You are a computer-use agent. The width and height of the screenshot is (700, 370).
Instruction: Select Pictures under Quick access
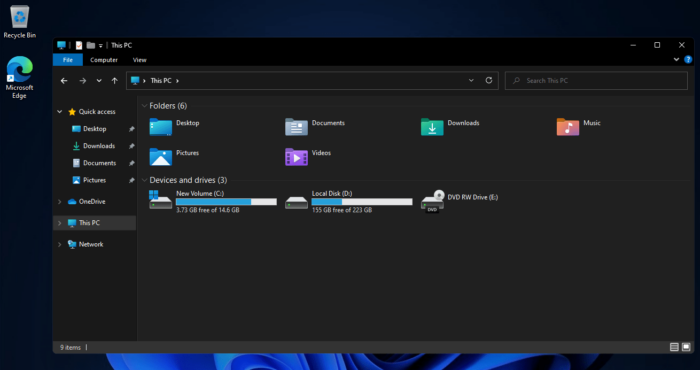click(x=95, y=180)
